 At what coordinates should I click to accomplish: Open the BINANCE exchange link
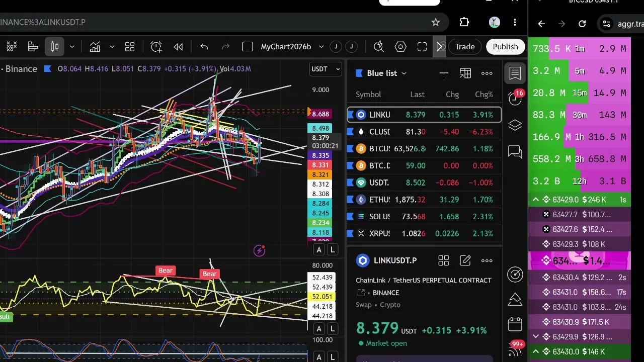coord(385,293)
